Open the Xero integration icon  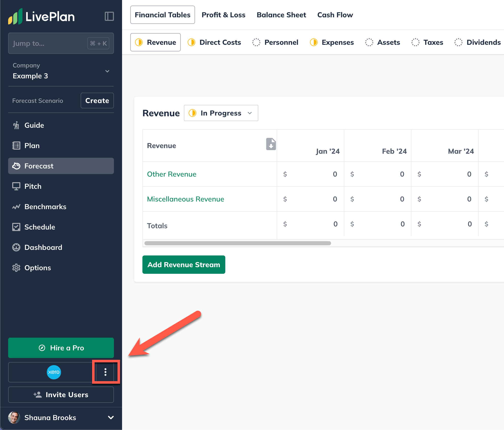54,372
